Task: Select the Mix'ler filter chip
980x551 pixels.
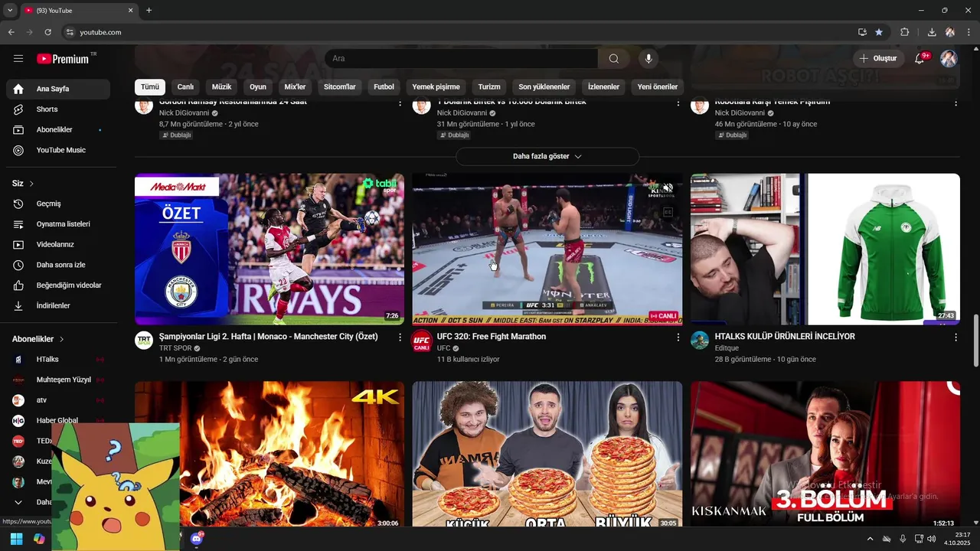Action: (x=295, y=87)
